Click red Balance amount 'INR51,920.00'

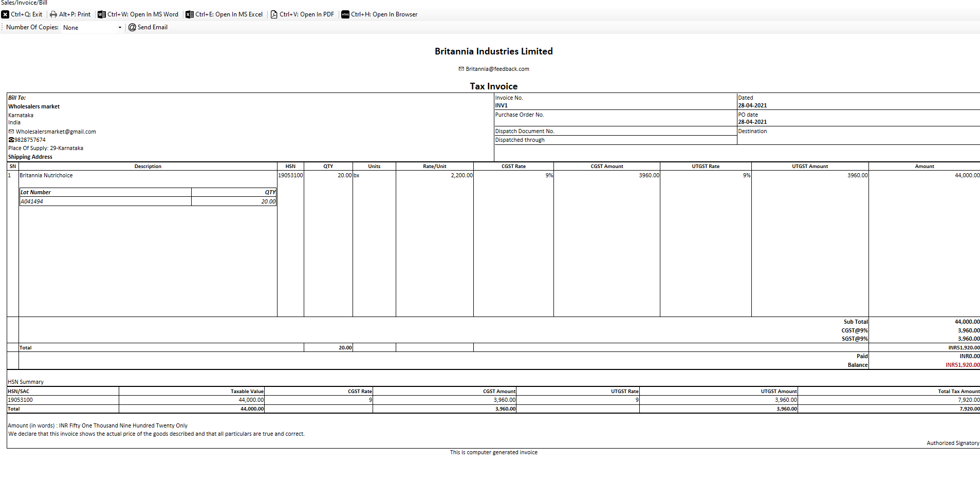(x=963, y=365)
